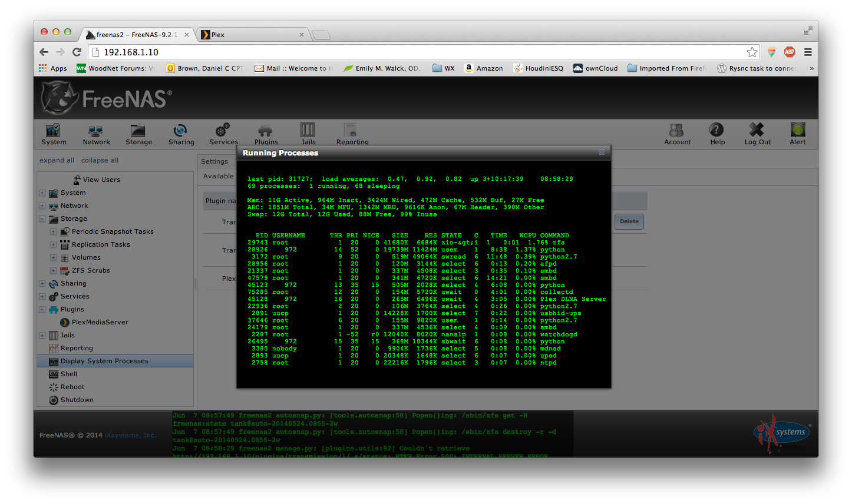Expand the Services tree node
This screenshot has height=504, width=852.
pyautogui.click(x=42, y=297)
